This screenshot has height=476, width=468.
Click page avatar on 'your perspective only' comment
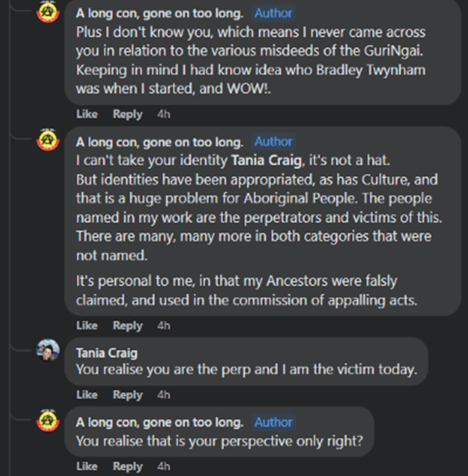click(x=48, y=420)
